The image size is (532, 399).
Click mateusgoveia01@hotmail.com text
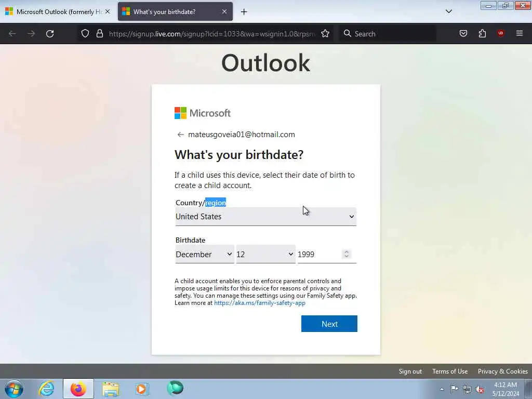pyautogui.click(x=242, y=135)
